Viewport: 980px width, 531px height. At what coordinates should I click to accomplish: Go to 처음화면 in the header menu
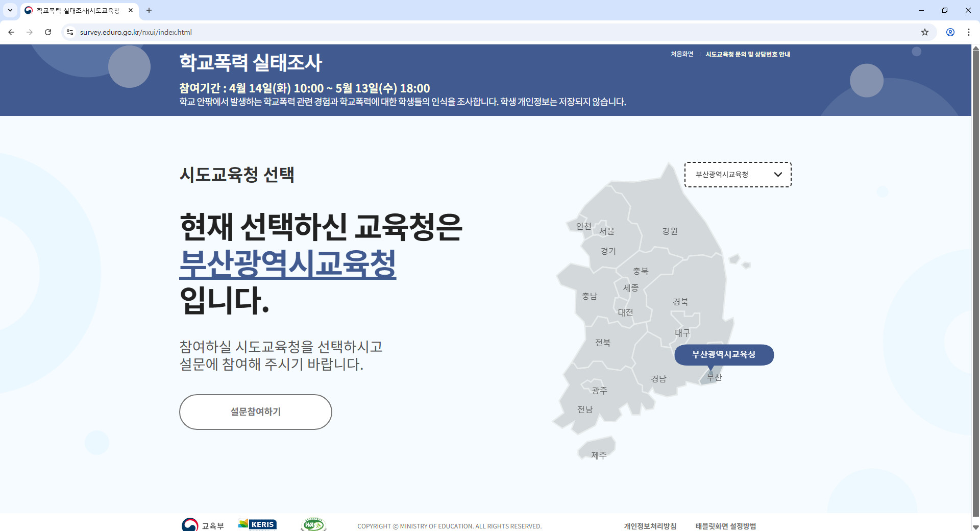[x=681, y=54]
